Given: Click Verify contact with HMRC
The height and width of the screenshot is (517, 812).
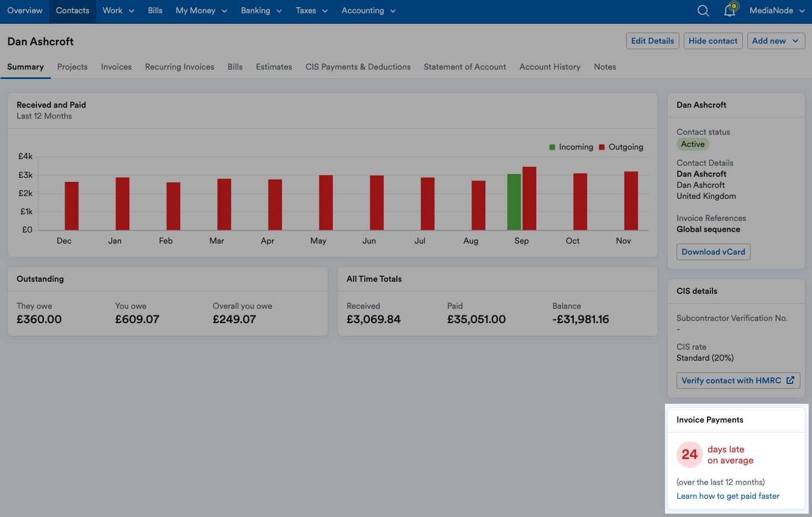Looking at the screenshot, I should click(x=738, y=381).
